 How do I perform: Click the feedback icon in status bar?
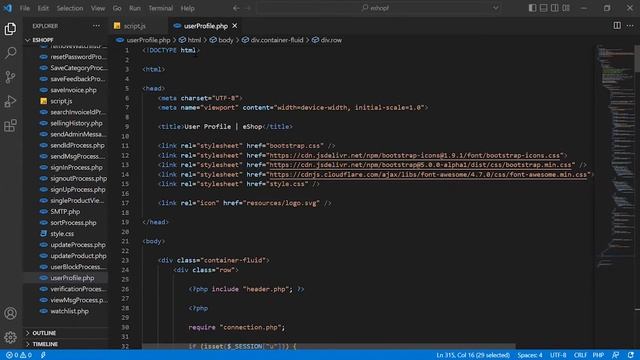click(616, 355)
